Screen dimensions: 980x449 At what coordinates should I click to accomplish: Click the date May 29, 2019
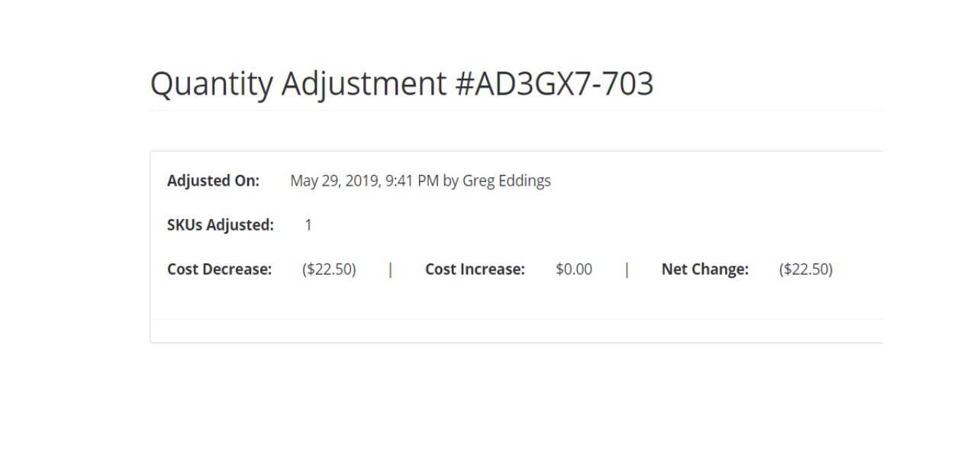click(x=333, y=181)
